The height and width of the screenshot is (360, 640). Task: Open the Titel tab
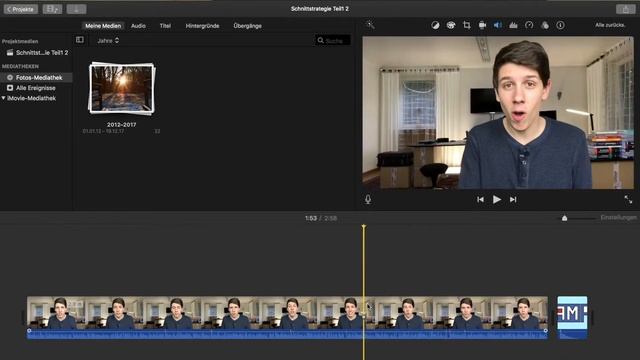(165, 26)
